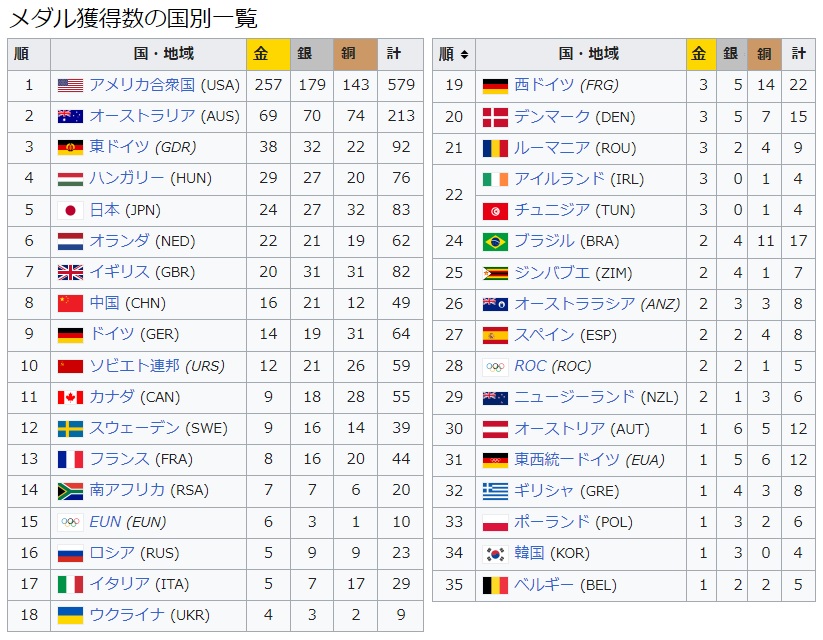Click the Olympic rings icon beside ROC
Image resolution: width=823 pixels, height=640 pixels.
[x=495, y=366]
